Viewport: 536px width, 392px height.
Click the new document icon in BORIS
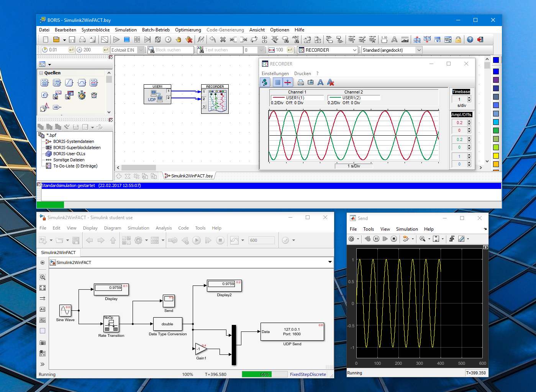46,39
